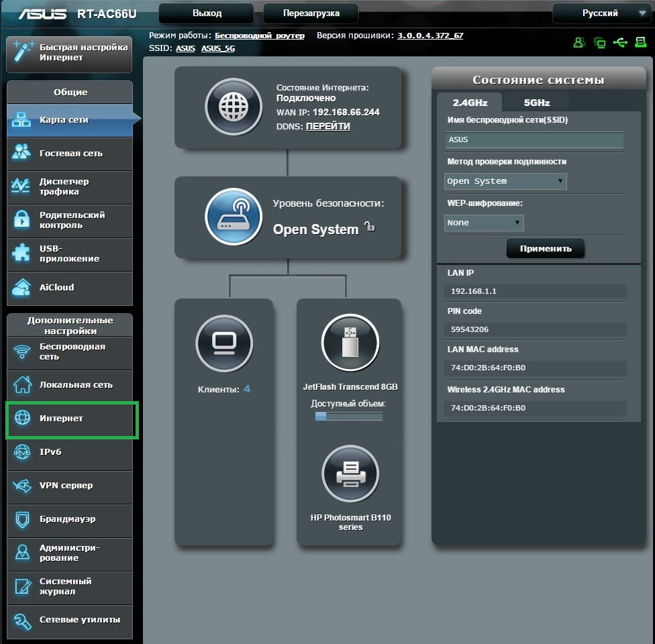
Task: Click the Перезагрузка reboot button
Action: coord(311,13)
